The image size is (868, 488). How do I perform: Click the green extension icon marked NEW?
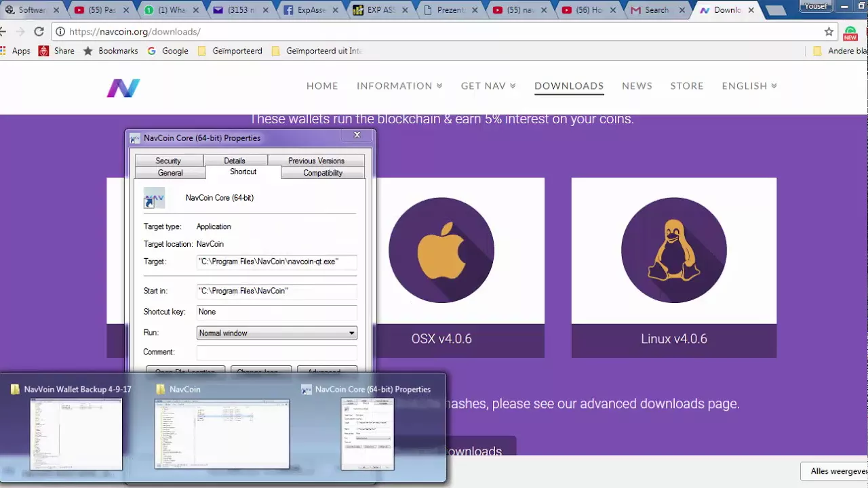[850, 33]
